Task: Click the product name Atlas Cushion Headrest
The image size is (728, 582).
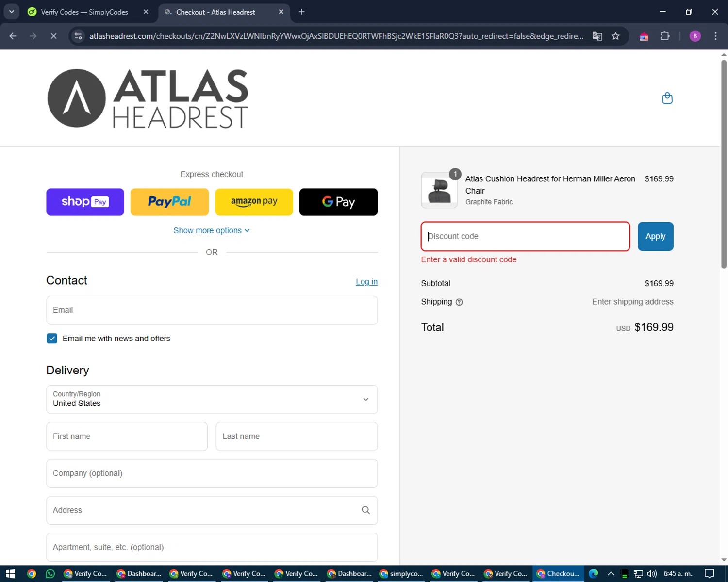Action: point(550,184)
